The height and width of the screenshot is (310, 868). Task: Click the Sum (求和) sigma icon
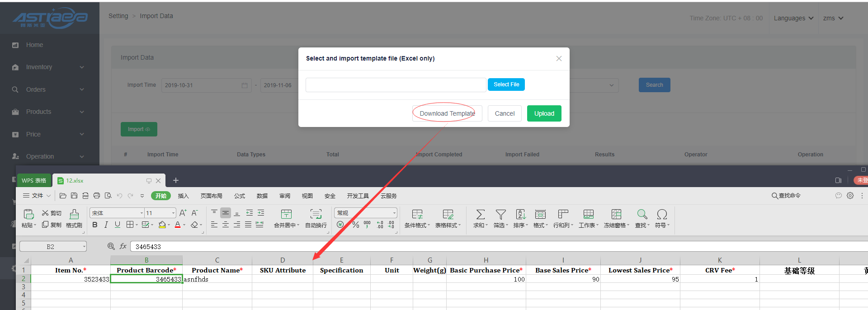[x=480, y=214]
